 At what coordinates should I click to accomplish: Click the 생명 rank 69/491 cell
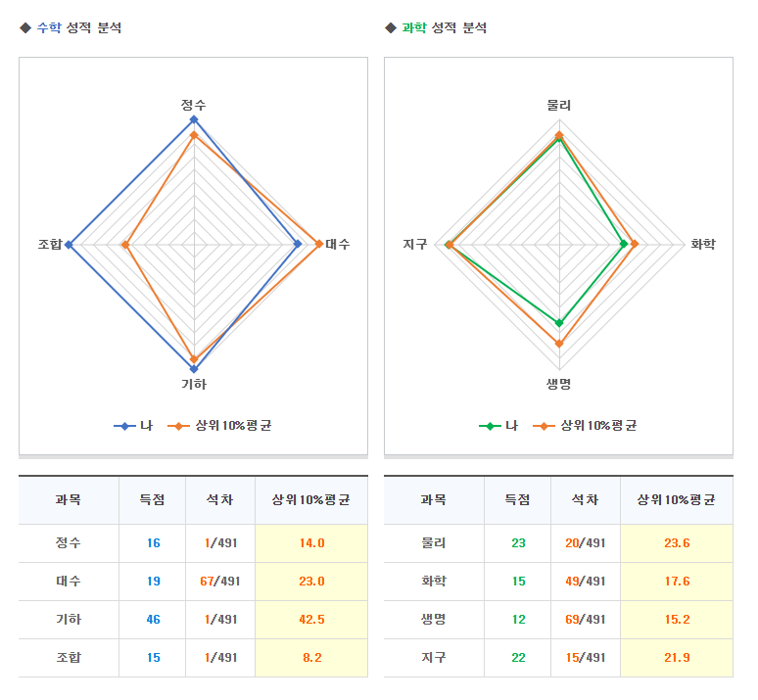pyautogui.click(x=586, y=620)
